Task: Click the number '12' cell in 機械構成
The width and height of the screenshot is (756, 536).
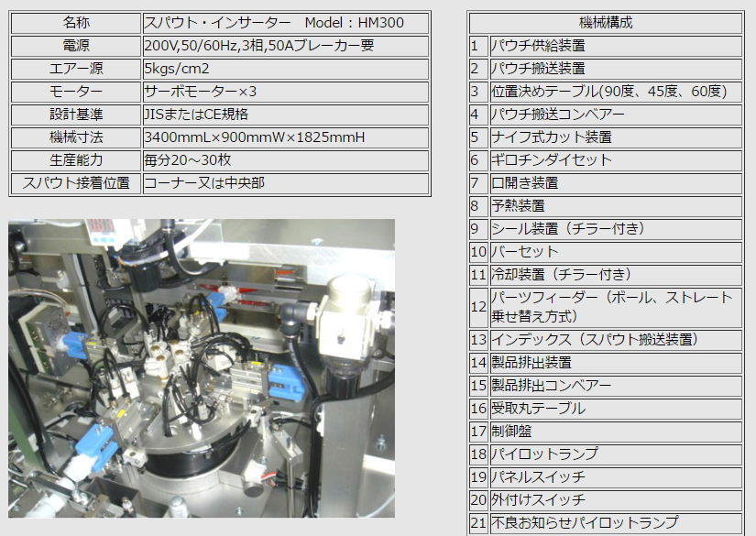Action: (478, 307)
